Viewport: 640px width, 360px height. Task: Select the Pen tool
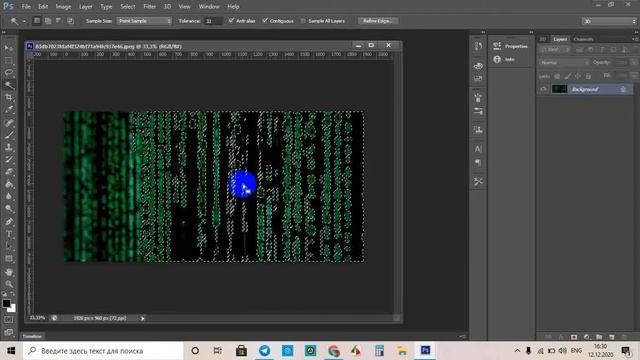[9, 222]
